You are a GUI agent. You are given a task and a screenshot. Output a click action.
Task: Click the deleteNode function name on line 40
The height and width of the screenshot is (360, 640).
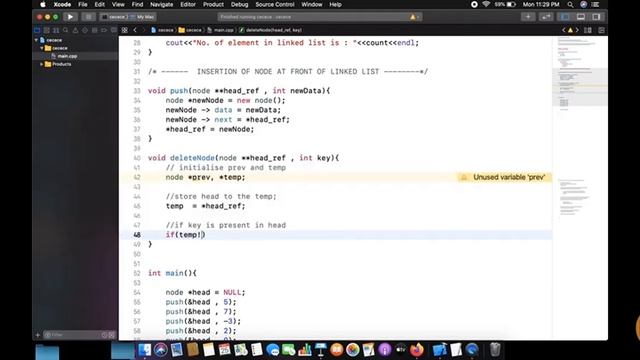pyautogui.click(x=192, y=158)
